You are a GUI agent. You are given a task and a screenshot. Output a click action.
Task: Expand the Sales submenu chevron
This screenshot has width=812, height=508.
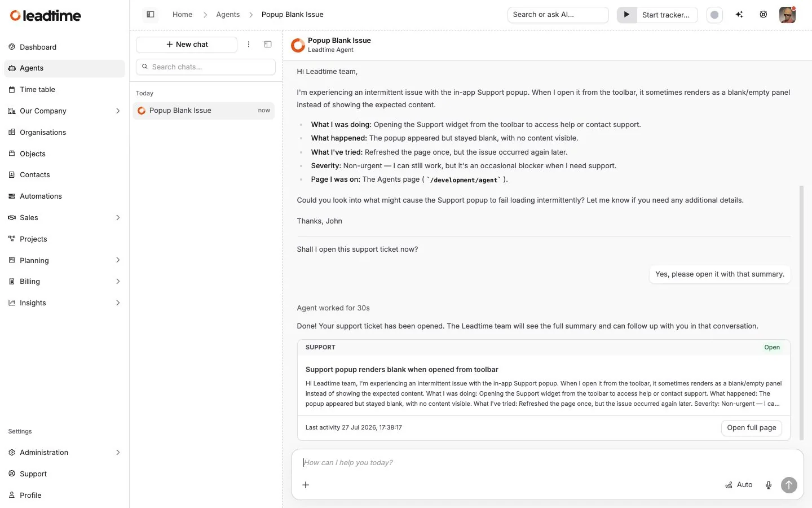[118, 217]
